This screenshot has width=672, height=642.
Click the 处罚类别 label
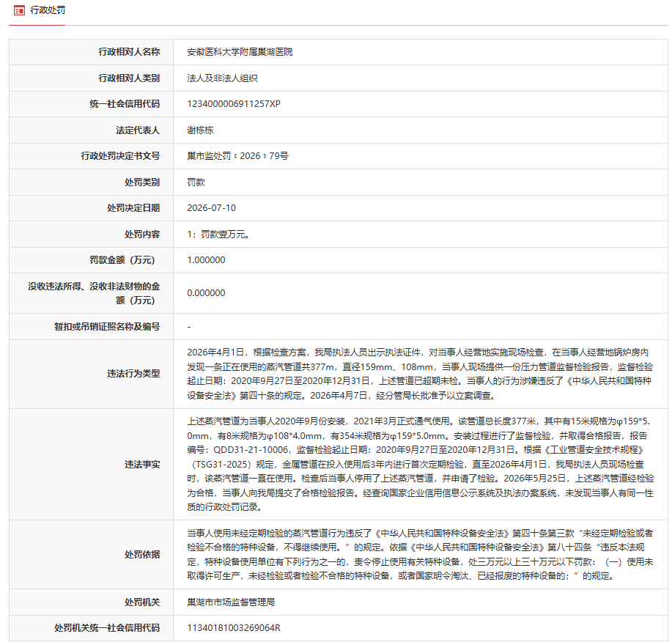pos(142,182)
